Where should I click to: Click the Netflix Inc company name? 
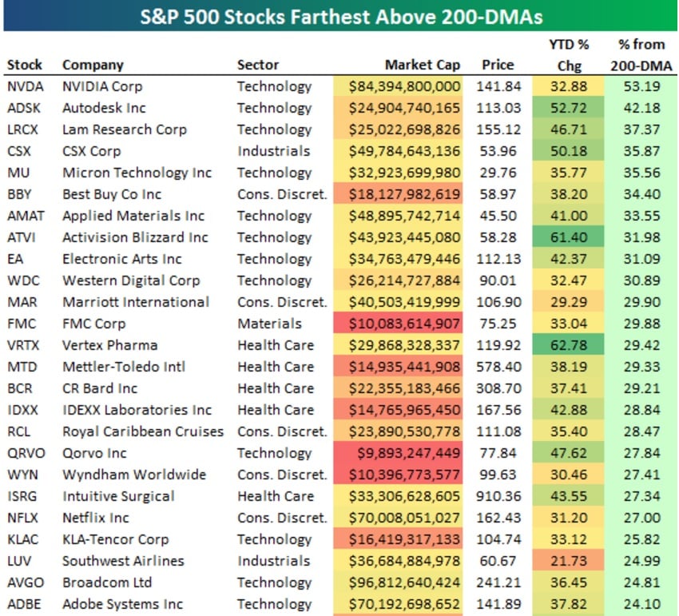tap(96, 518)
